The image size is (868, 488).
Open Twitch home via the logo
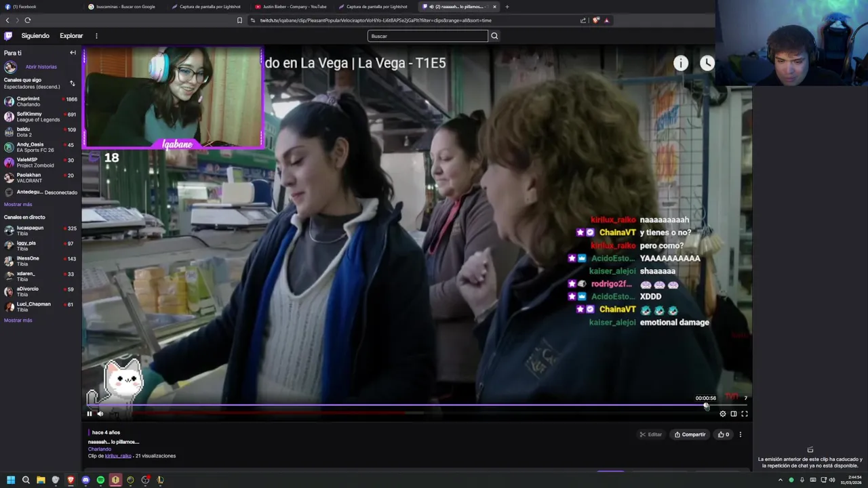tap(8, 36)
